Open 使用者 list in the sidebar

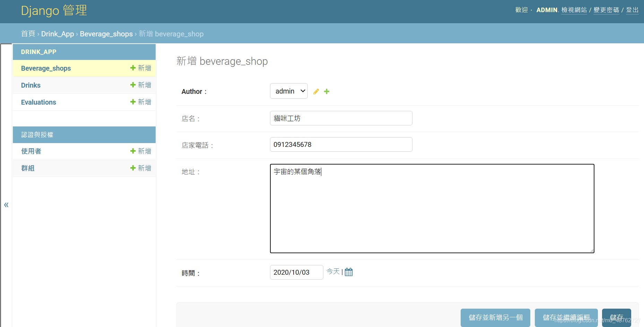click(x=31, y=151)
